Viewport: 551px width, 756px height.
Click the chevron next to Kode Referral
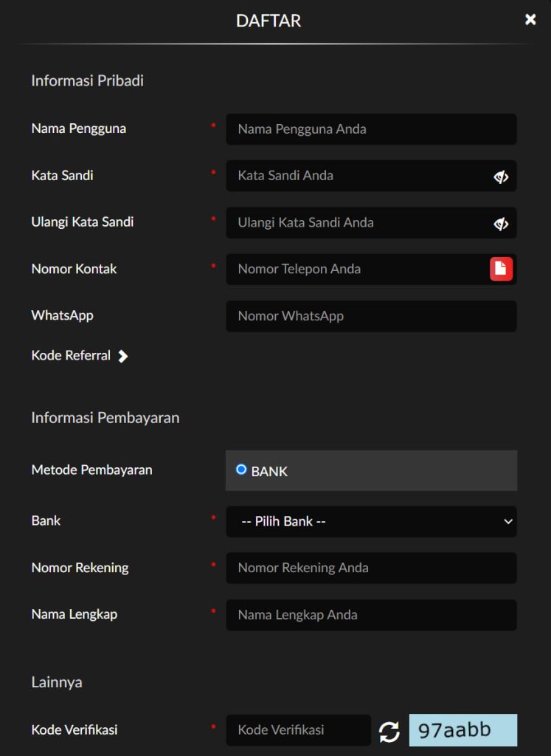point(123,357)
